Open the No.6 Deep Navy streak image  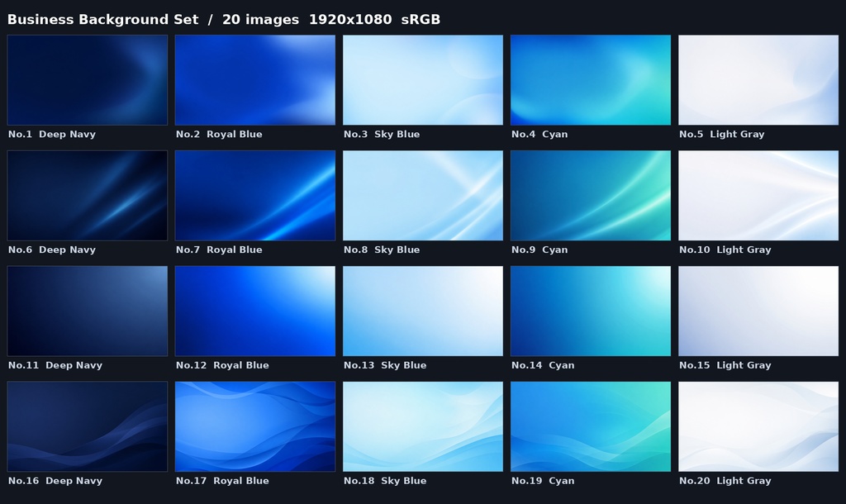[88, 195]
